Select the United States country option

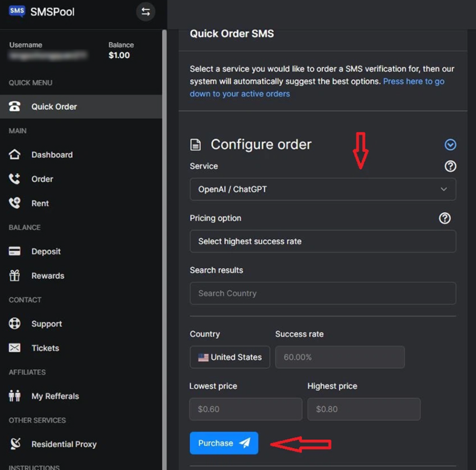230,357
